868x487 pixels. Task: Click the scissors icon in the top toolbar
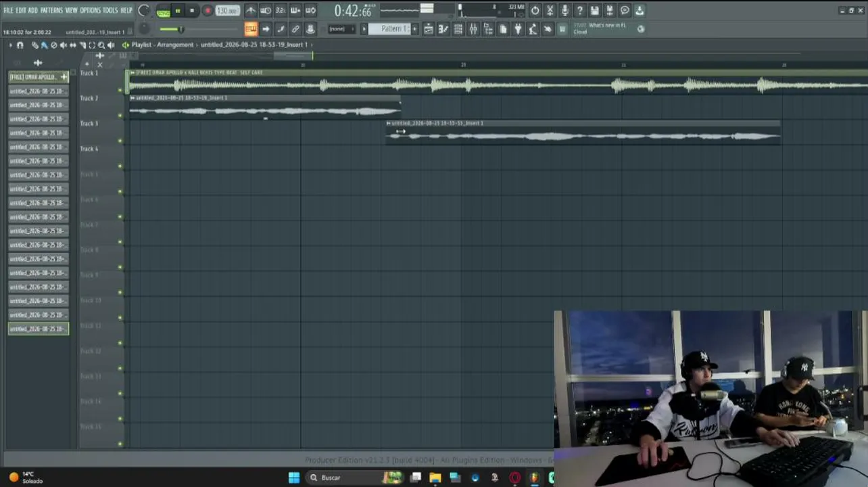pos(550,11)
